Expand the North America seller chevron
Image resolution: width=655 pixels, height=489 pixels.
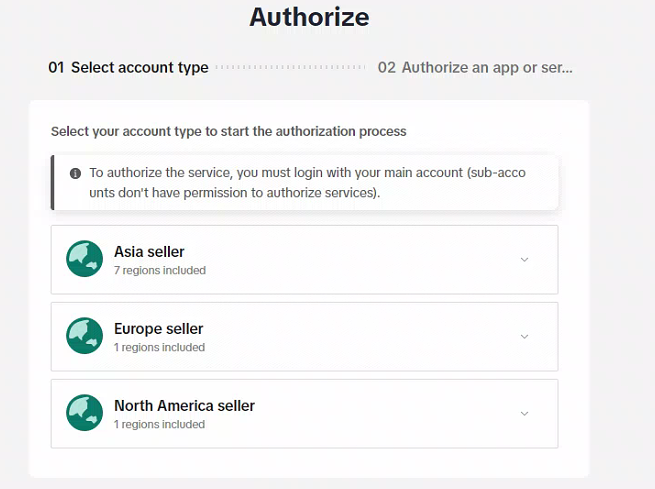click(524, 413)
